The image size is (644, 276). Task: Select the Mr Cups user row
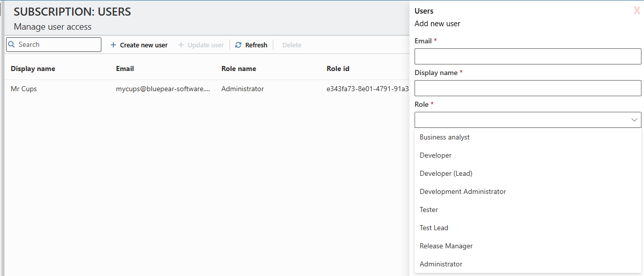(x=24, y=89)
